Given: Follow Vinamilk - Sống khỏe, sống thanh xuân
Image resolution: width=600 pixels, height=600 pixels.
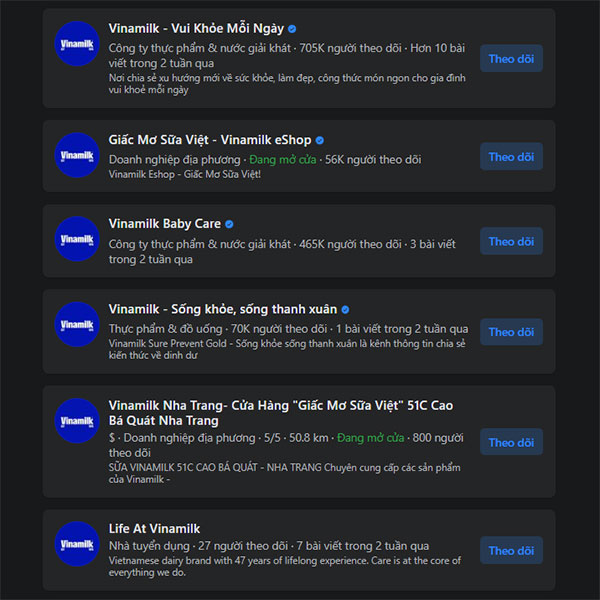Looking at the screenshot, I should click(511, 332).
